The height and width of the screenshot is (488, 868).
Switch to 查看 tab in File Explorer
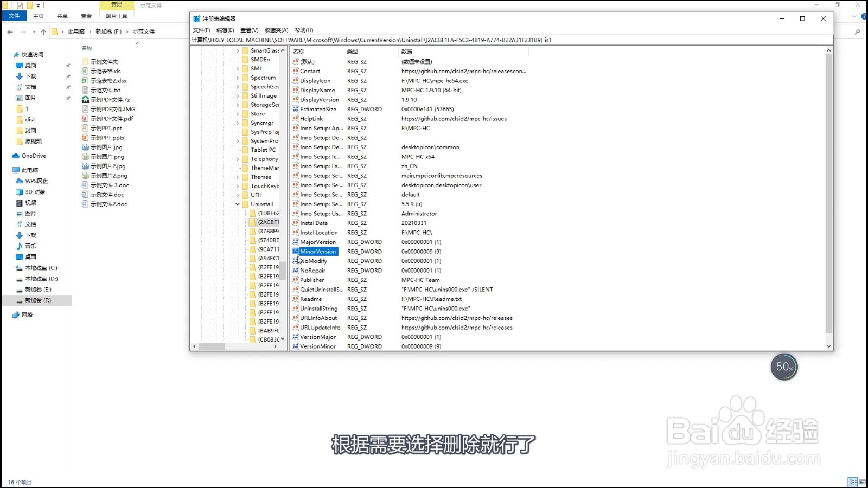[86, 16]
